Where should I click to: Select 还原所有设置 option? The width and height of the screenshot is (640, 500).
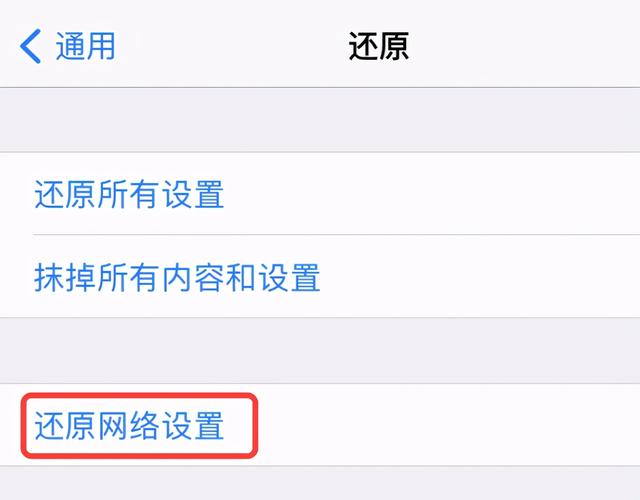pyautogui.click(x=320, y=194)
